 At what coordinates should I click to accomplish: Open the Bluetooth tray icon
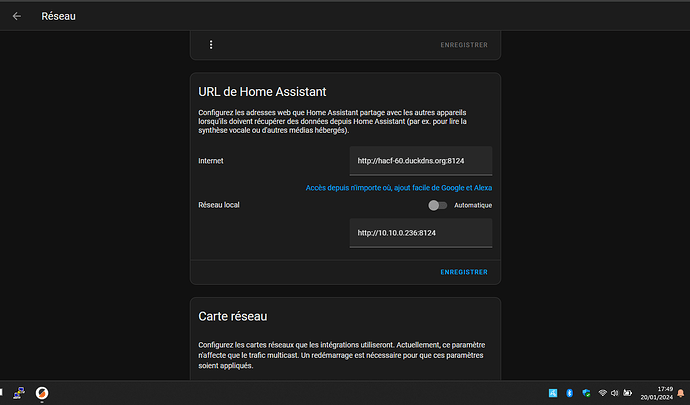point(569,393)
